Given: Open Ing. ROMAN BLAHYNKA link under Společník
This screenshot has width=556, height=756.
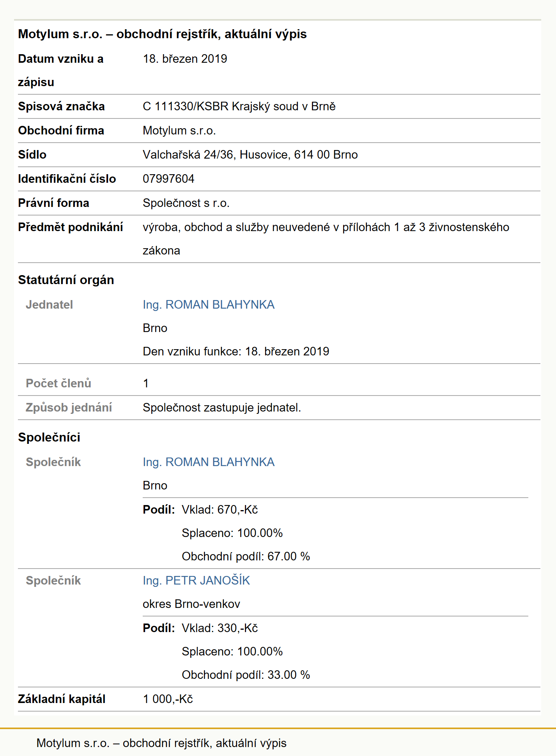Looking at the screenshot, I should tap(209, 462).
